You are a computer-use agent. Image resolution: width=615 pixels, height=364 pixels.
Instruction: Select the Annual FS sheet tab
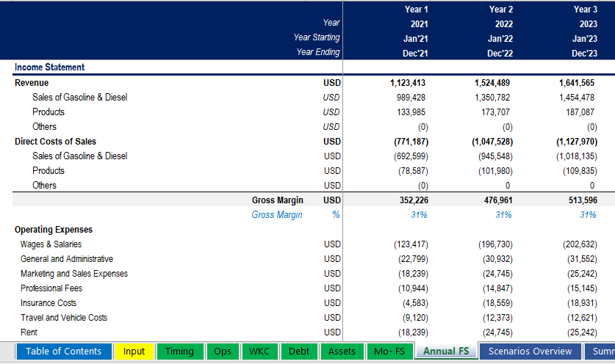click(446, 351)
